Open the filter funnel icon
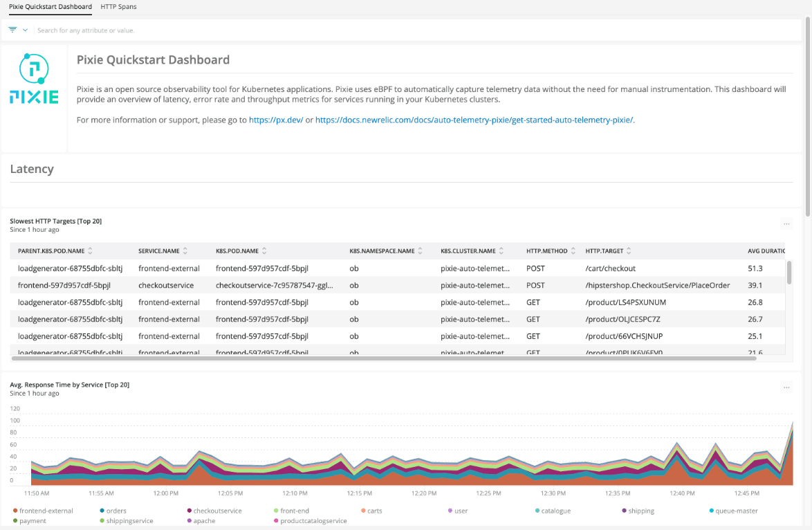The width and height of the screenshot is (812, 530). [x=12, y=29]
